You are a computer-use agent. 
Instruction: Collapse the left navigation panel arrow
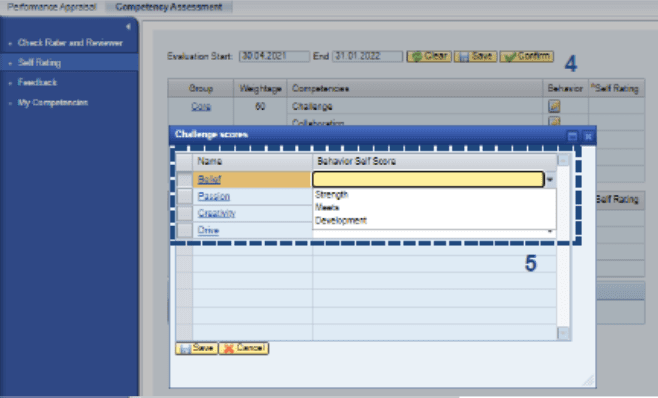128,26
